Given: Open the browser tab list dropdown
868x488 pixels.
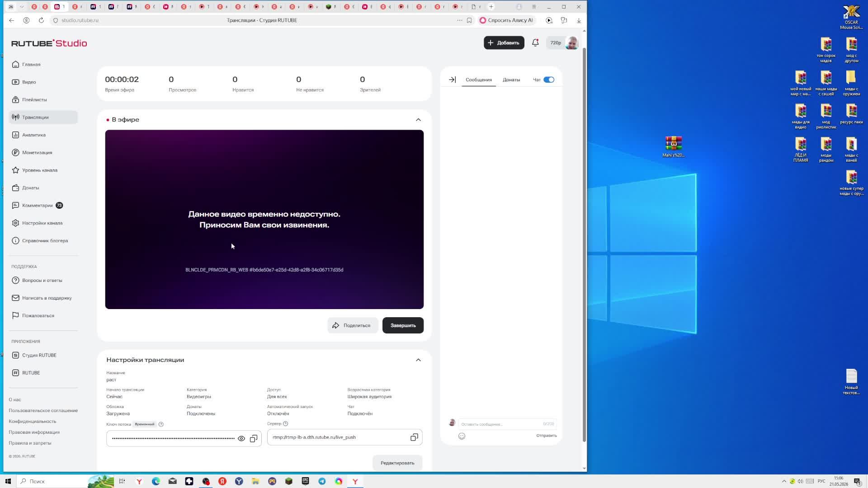Looking at the screenshot, I should point(21,7).
